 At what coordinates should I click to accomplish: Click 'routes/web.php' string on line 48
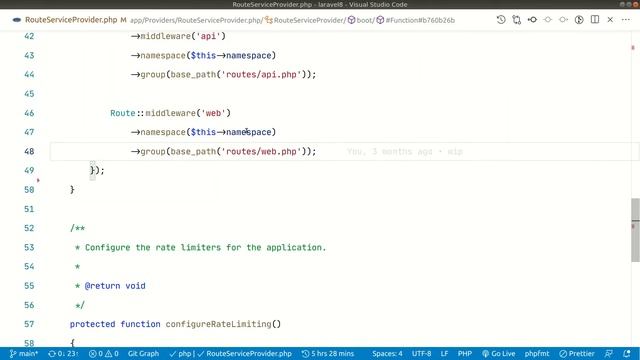(x=261, y=151)
